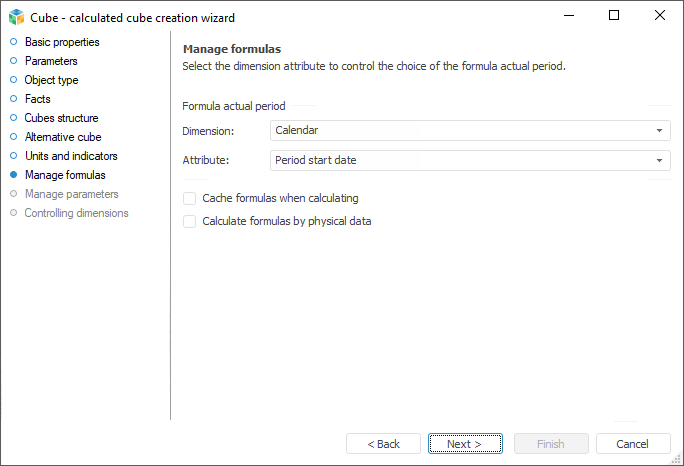The image size is (684, 466).
Task: Open the Attribute dropdown arrow
Action: [660, 160]
